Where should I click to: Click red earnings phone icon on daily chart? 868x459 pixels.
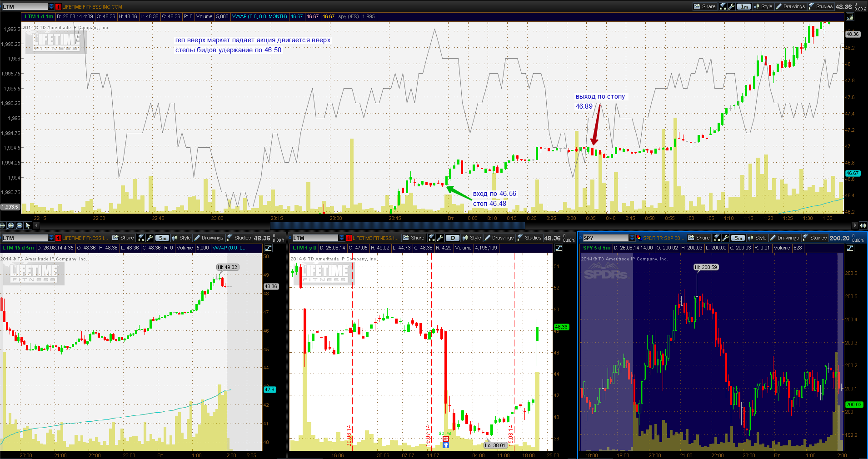pyautogui.click(x=446, y=439)
